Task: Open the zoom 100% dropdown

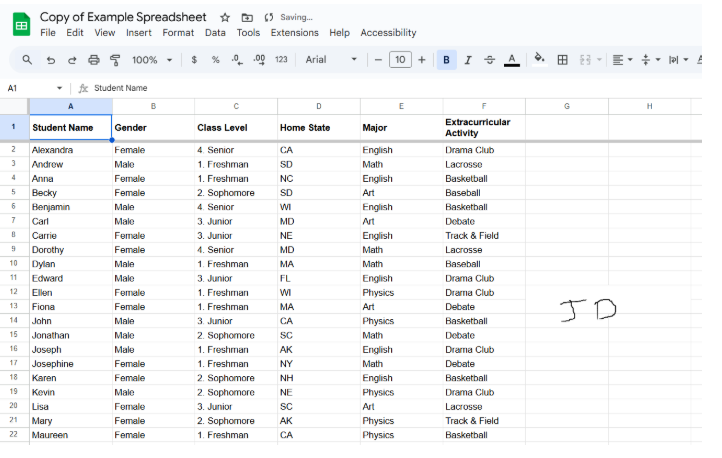Action: 152,60
